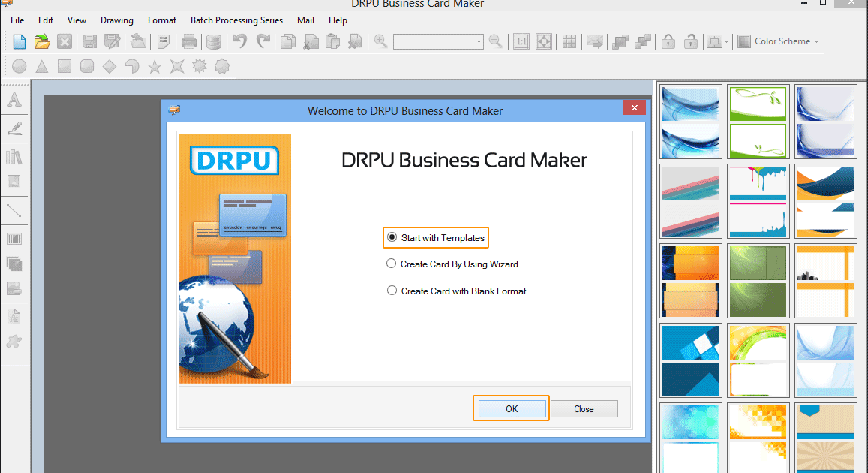The height and width of the screenshot is (473, 868).
Task: Click the printer icon in the toolbar
Action: 189,41
